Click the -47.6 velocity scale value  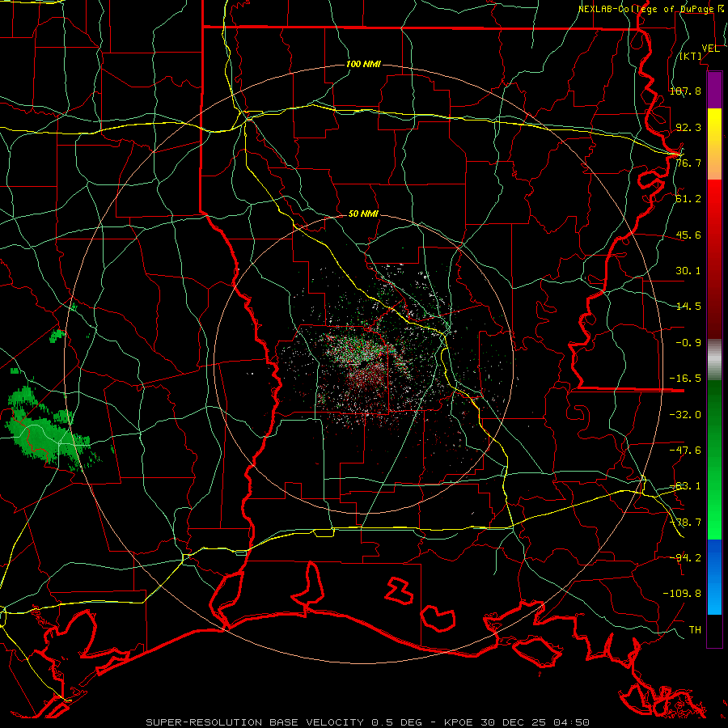(685, 451)
